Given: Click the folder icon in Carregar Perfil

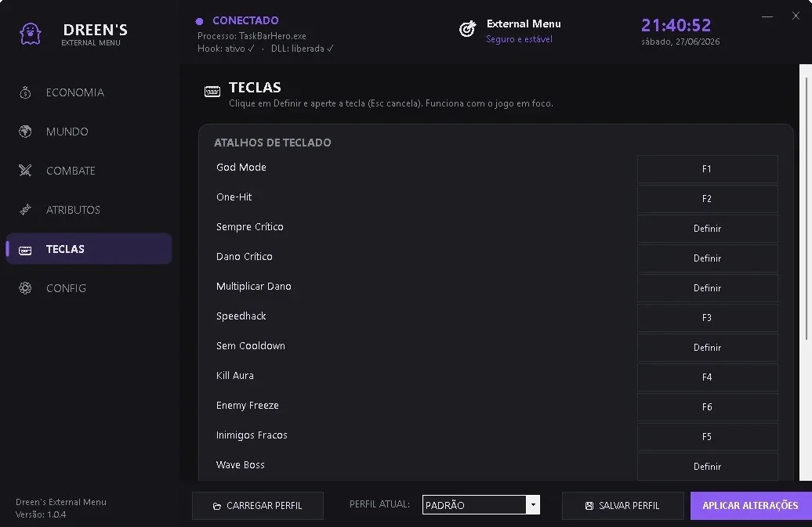Looking at the screenshot, I should click(217, 506).
